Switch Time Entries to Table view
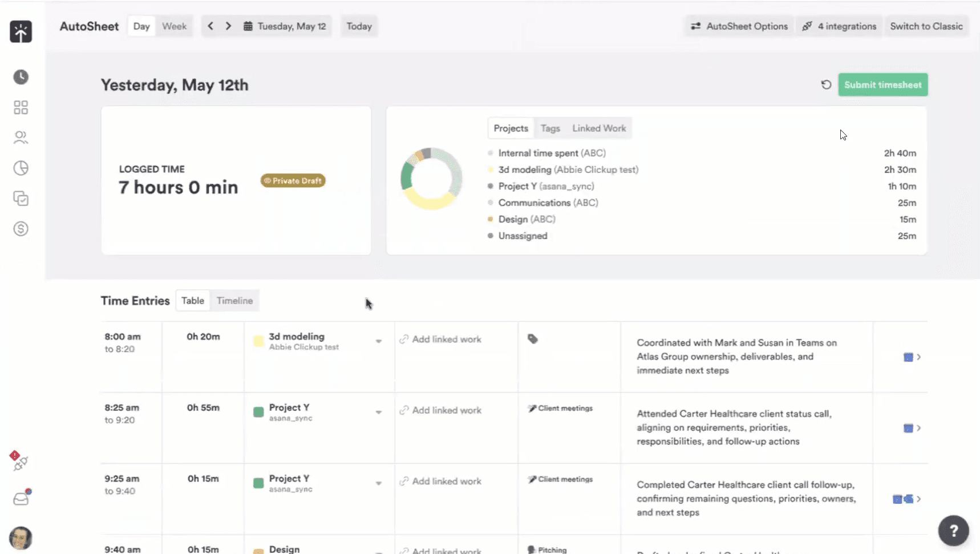This screenshot has height=554, width=980. [193, 301]
